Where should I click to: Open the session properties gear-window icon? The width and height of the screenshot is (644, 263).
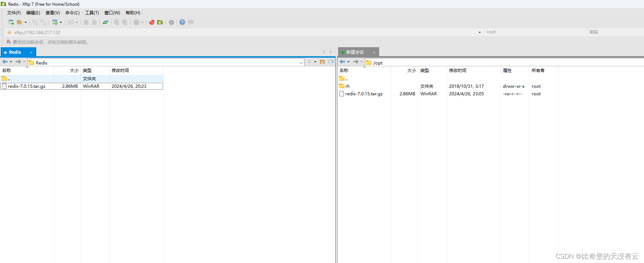pos(55,22)
